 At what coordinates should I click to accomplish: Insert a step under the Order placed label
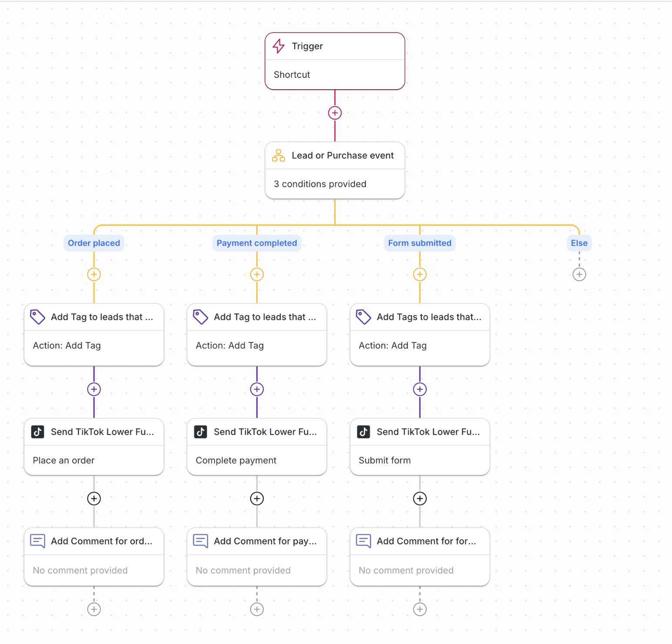pos(94,275)
